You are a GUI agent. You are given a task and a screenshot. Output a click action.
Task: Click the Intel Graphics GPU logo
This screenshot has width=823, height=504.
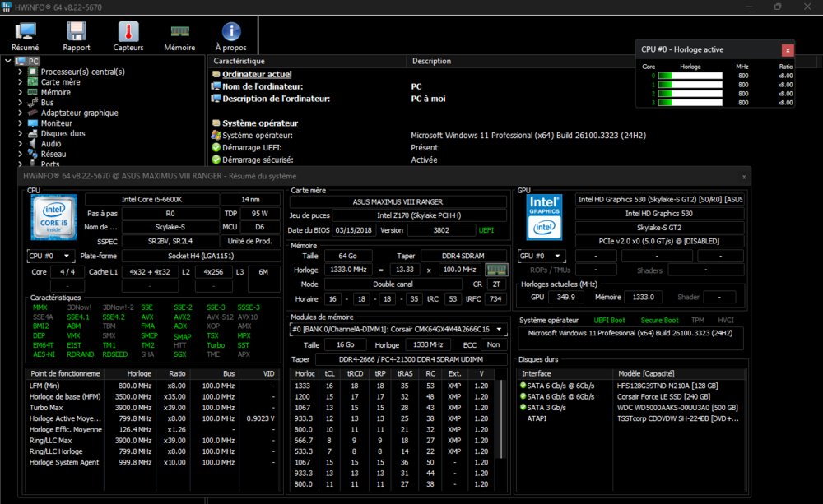point(544,216)
